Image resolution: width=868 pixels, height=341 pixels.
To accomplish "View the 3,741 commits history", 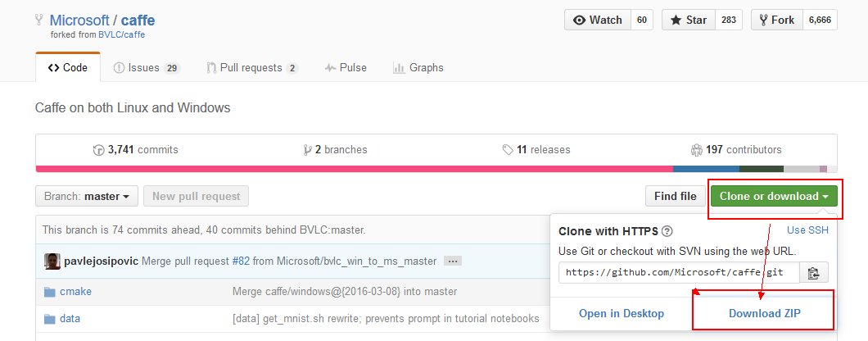I will point(136,150).
